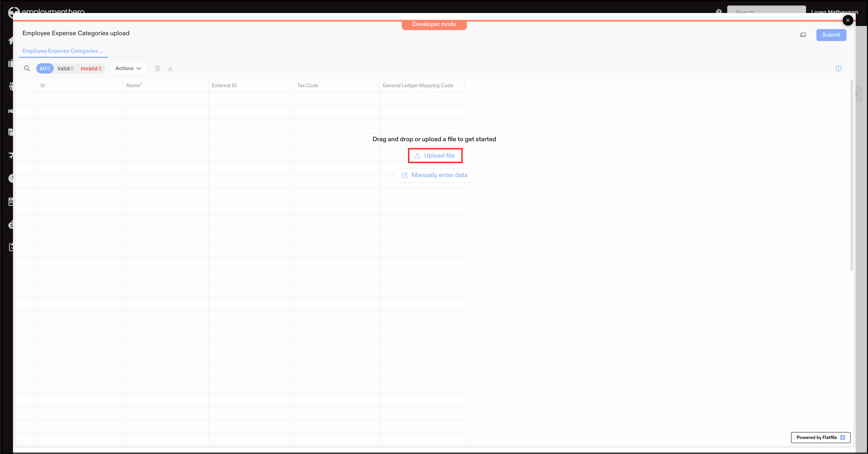Close the upload dialog with X
Screen dimensions: 868x454
coord(848,20)
